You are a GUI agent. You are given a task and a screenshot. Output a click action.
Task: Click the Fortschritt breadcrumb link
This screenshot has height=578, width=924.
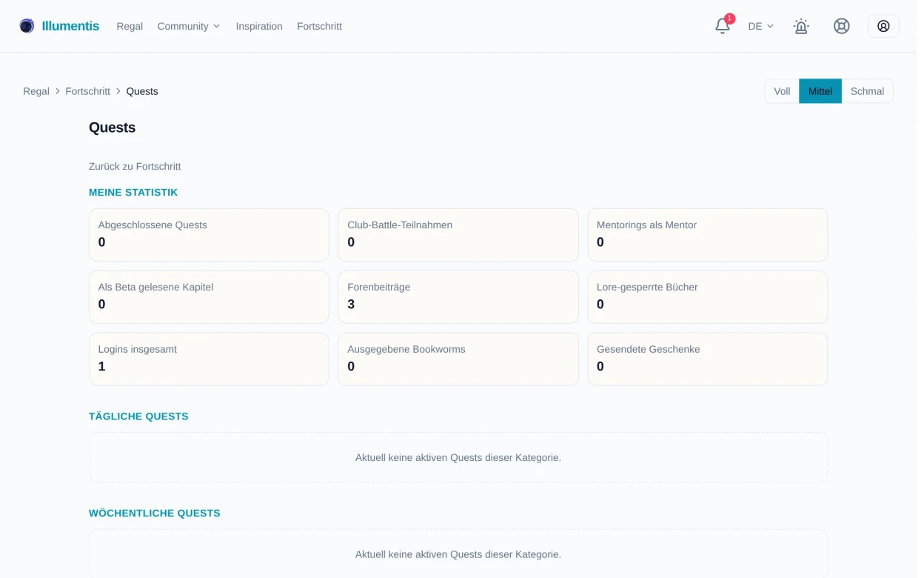coord(87,91)
